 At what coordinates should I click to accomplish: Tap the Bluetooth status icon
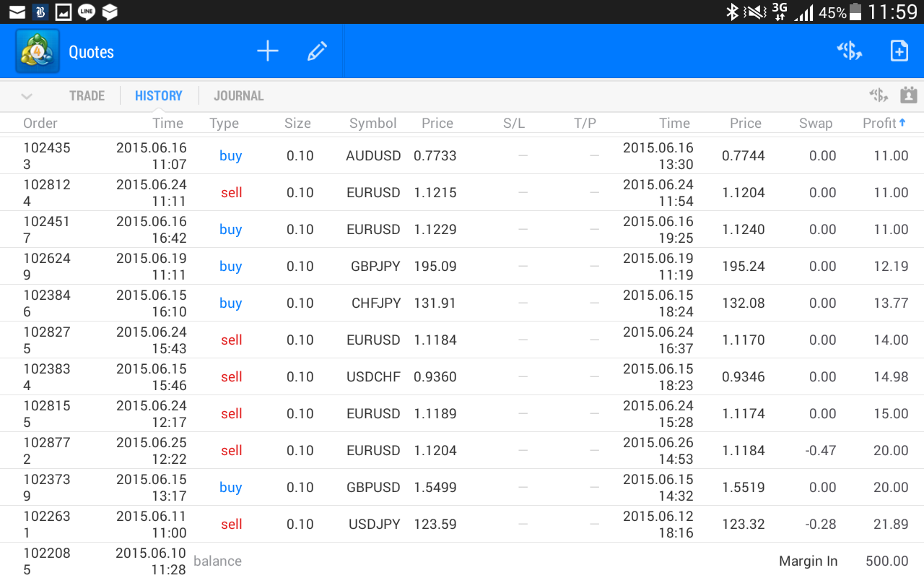coord(732,12)
